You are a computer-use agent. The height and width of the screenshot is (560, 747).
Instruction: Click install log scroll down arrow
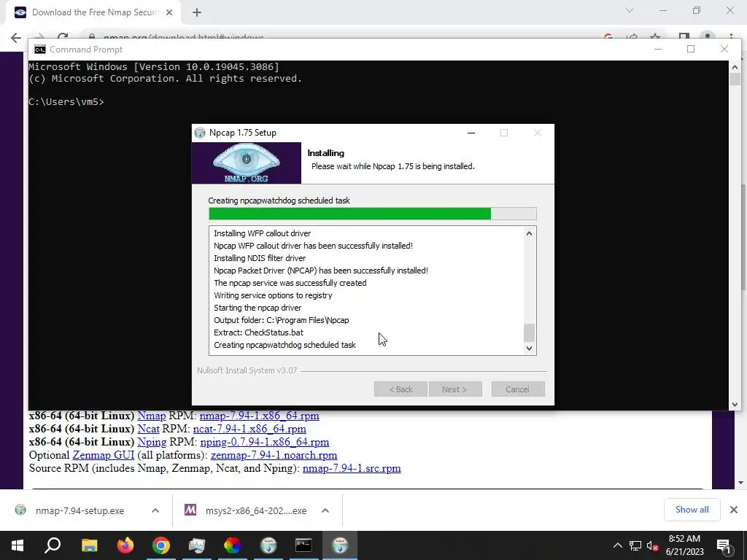(x=529, y=348)
